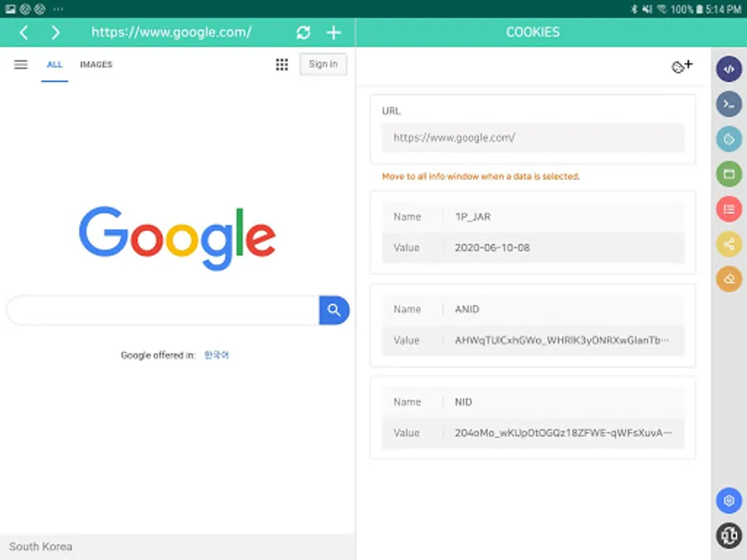Add a new cookie with cookie-plus icon
The width and height of the screenshot is (747, 560).
(x=681, y=66)
